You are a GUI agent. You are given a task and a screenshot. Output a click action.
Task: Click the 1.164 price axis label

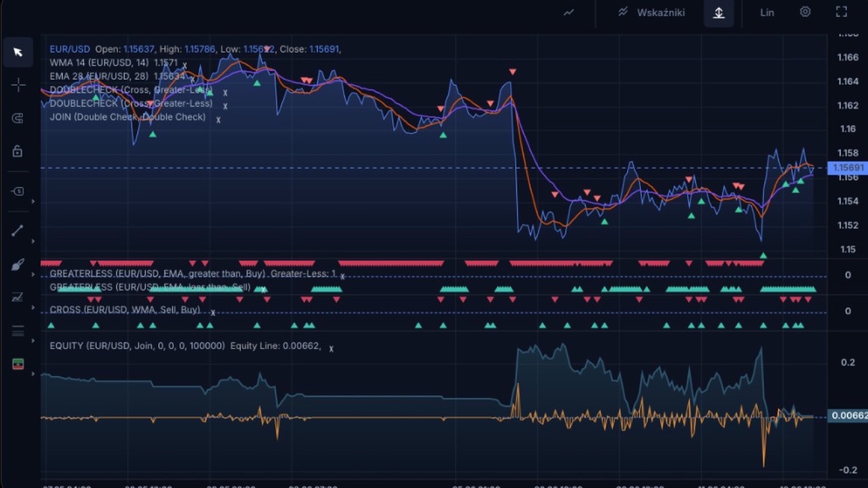(x=848, y=81)
